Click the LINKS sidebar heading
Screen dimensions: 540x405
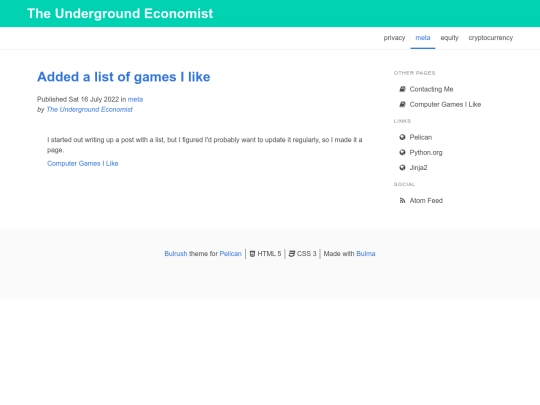pyautogui.click(x=402, y=121)
